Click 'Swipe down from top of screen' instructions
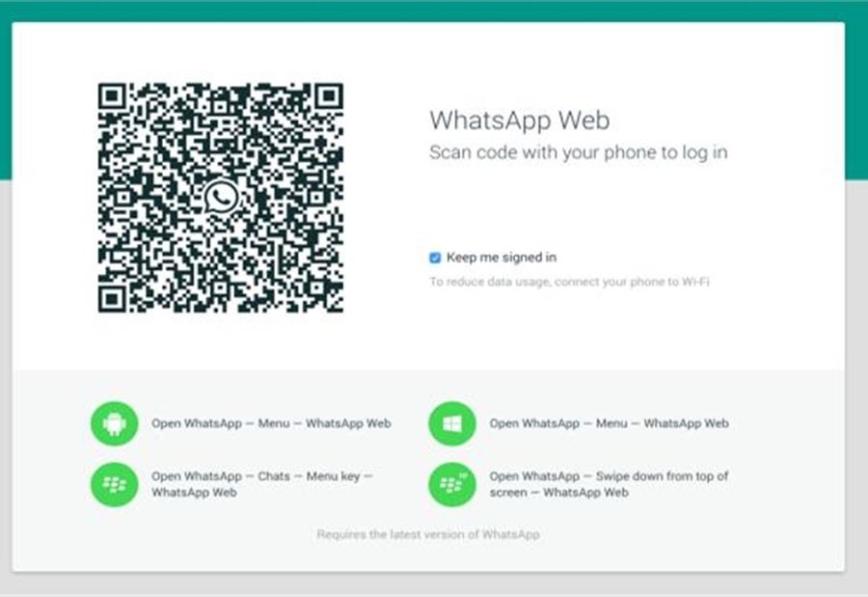This screenshot has width=868, height=597. pos(609,484)
